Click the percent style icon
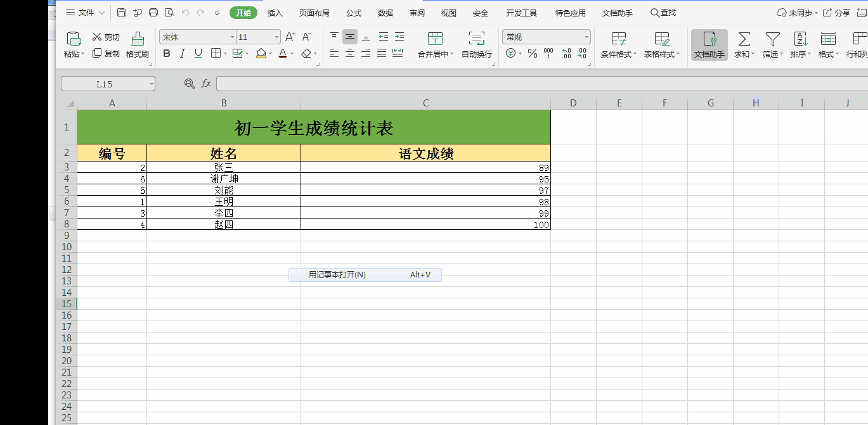 [x=533, y=54]
